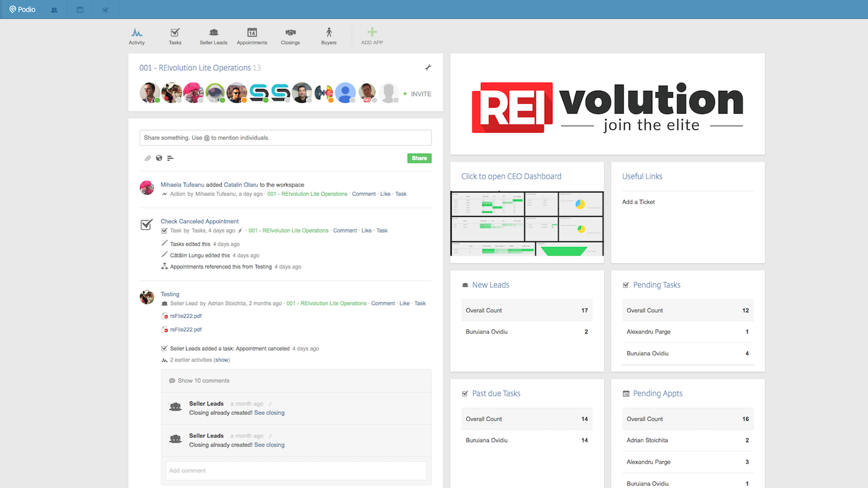The image size is (868, 488).
Task: Open the Pending Tasks widget title
Action: tap(657, 285)
